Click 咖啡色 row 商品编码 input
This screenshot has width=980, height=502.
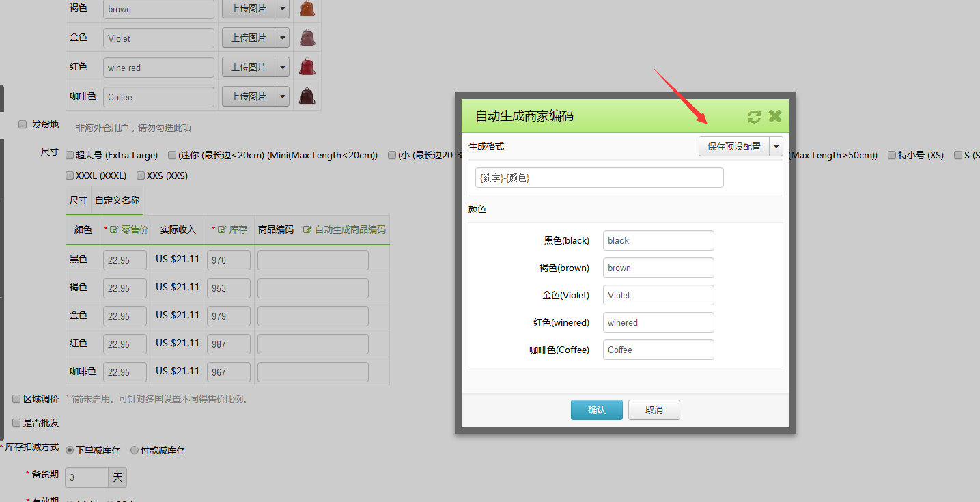(x=313, y=372)
